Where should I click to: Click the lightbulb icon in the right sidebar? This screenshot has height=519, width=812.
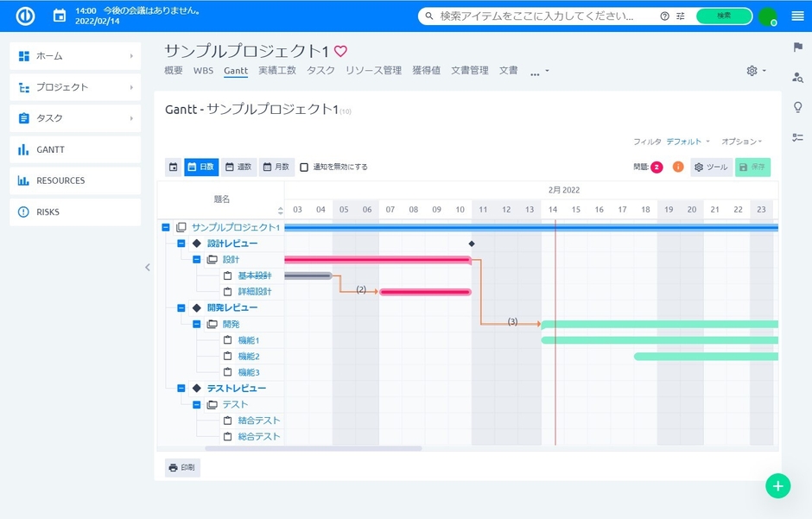click(x=797, y=107)
